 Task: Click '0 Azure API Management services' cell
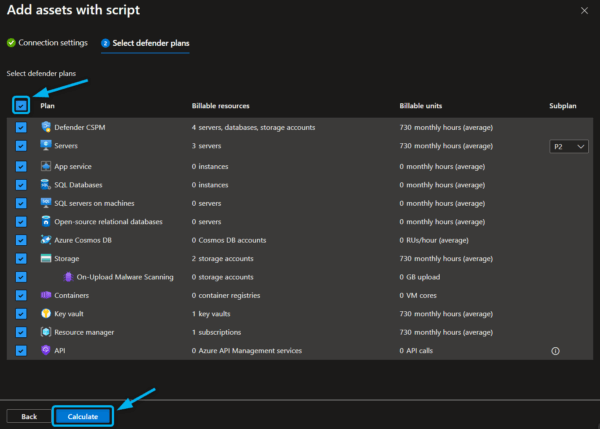pyautogui.click(x=247, y=351)
